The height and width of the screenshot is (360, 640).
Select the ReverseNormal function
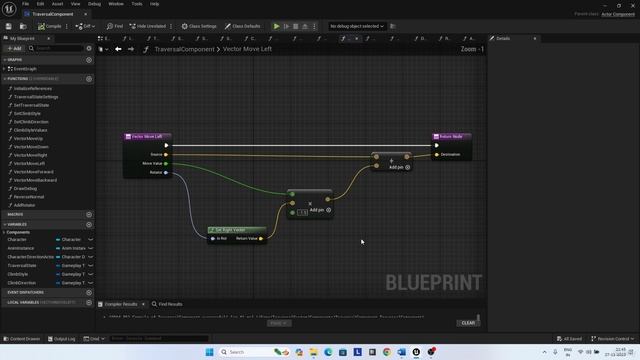click(x=29, y=197)
